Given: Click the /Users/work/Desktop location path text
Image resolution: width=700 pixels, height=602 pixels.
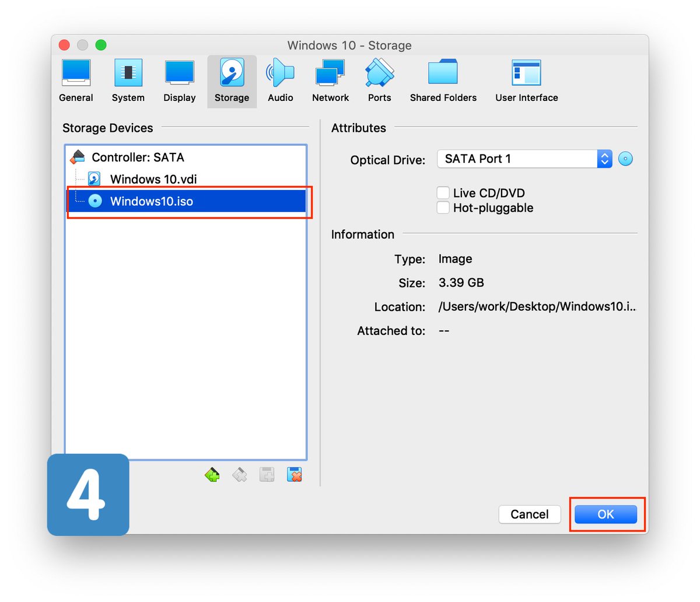Looking at the screenshot, I should pyautogui.click(x=537, y=307).
